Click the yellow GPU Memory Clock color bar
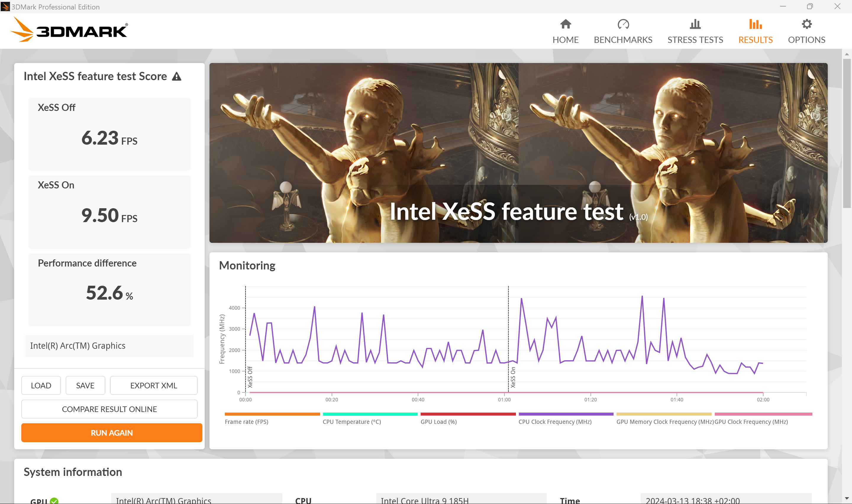The height and width of the screenshot is (504, 852). (x=664, y=414)
